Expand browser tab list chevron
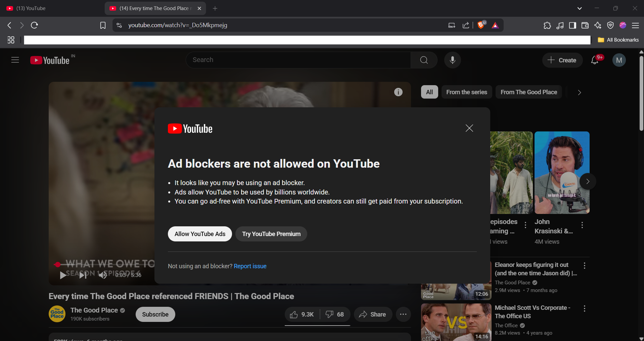 point(580,8)
